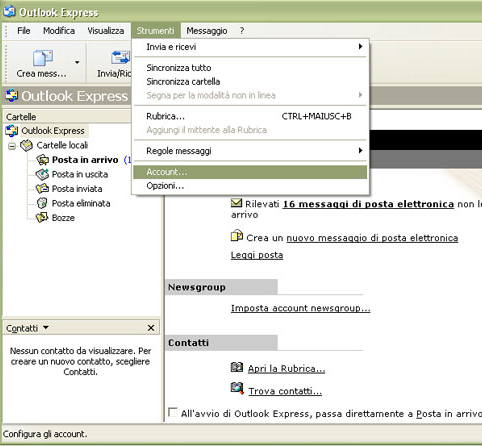Click the Nessun contatto da visualizzare message
This screenshot has height=446, width=482.
pos(80,361)
